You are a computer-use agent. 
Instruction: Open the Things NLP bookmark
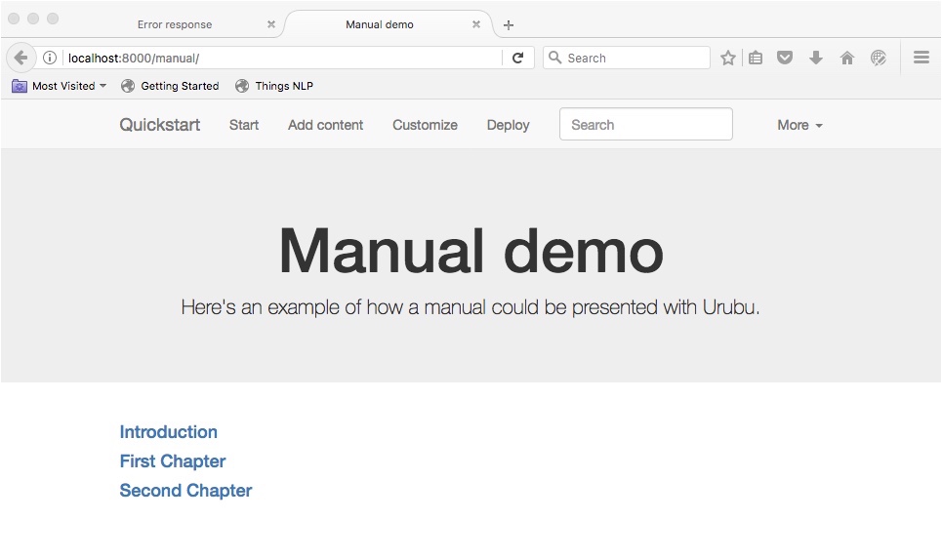pyautogui.click(x=274, y=86)
